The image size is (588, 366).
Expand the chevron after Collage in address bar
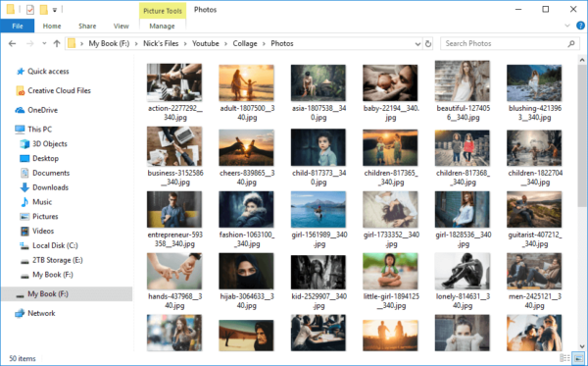tap(264, 44)
